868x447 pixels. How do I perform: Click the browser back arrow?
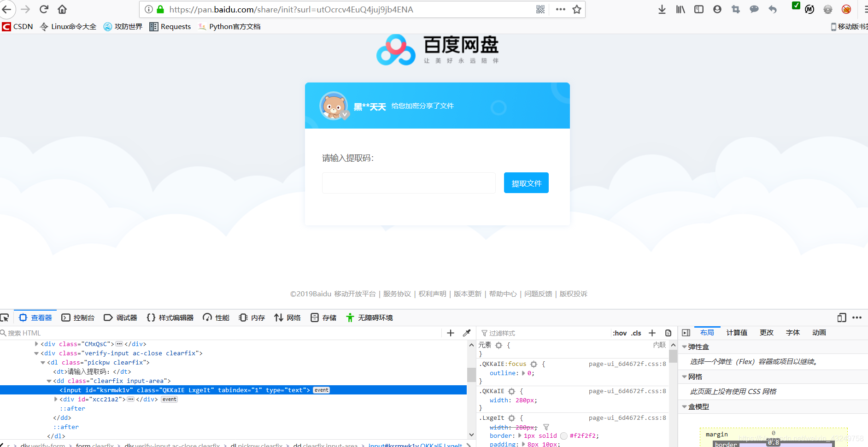coord(7,9)
